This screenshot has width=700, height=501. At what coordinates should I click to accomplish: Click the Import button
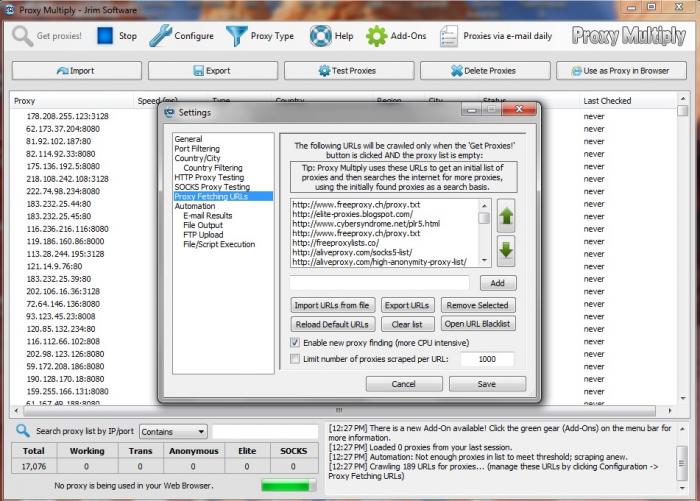tap(77, 71)
